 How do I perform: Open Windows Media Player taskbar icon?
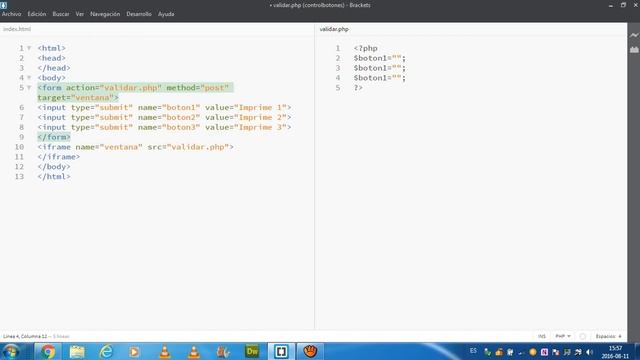(135, 351)
